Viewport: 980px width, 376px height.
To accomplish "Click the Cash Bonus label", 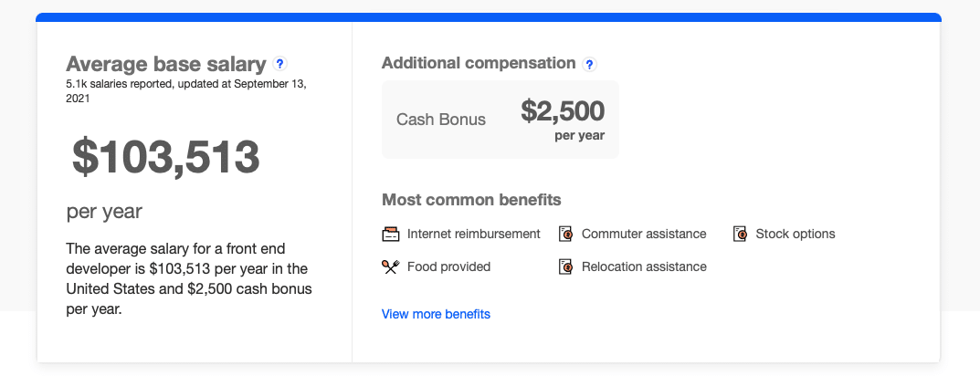I will [441, 120].
